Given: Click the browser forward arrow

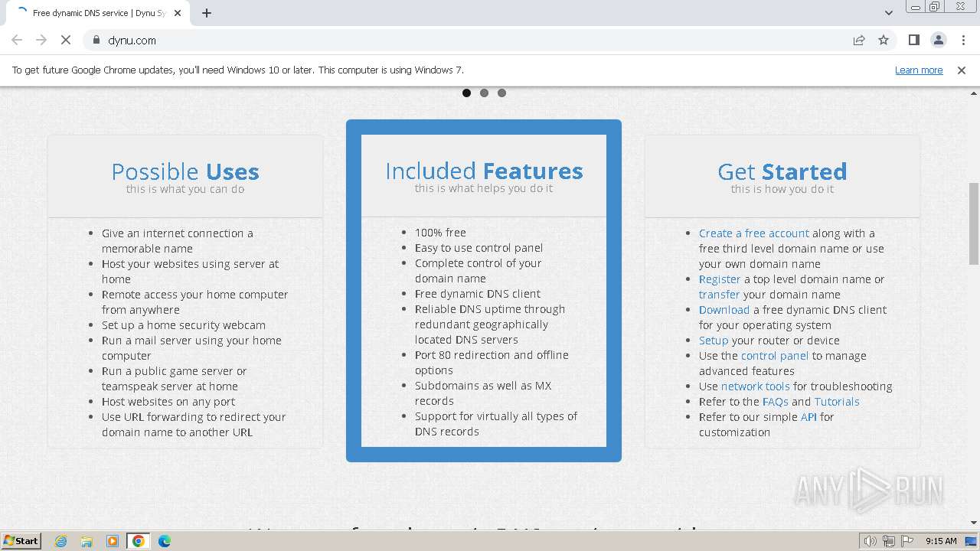Looking at the screenshot, I should pyautogui.click(x=41, y=40).
